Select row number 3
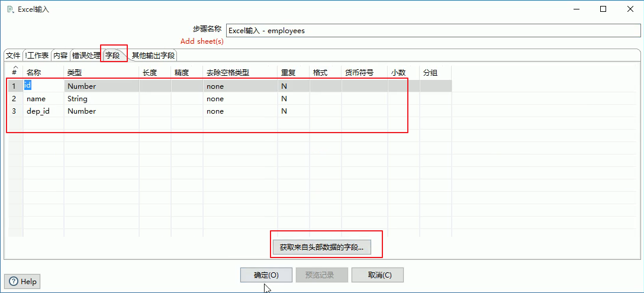 tap(15, 111)
